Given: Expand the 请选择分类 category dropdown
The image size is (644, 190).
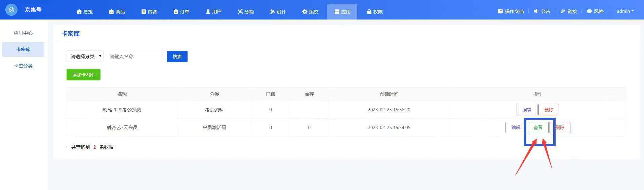Looking at the screenshot, I should (85, 56).
